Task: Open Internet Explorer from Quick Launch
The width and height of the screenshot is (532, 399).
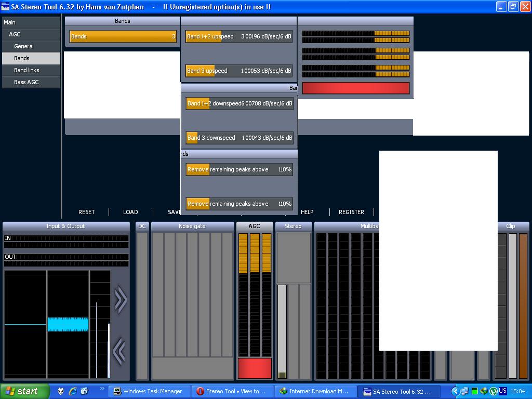Action: [x=73, y=391]
